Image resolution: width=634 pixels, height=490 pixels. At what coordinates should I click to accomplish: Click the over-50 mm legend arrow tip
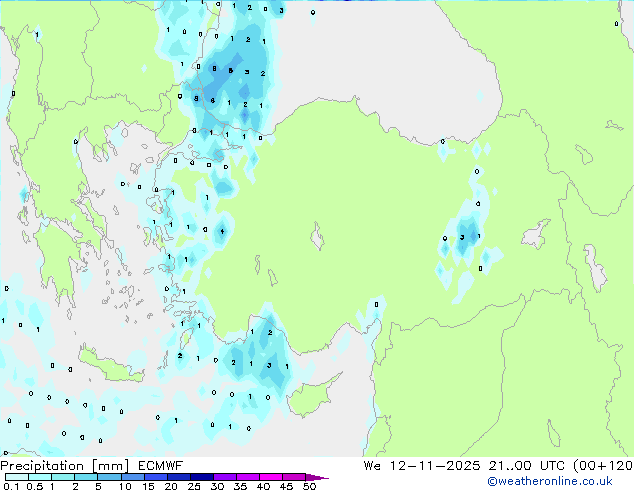[x=317, y=477]
